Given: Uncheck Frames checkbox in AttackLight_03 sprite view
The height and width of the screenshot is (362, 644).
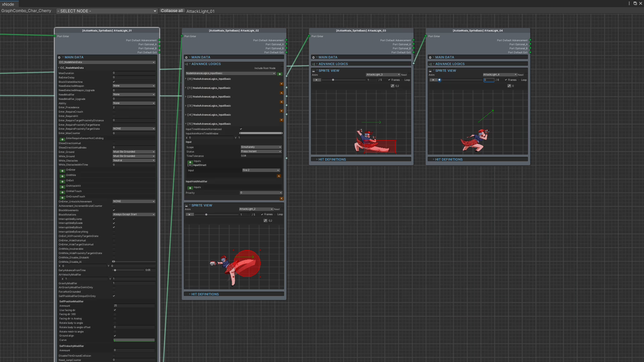Looking at the screenshot, I should click(x=389, y=80).
